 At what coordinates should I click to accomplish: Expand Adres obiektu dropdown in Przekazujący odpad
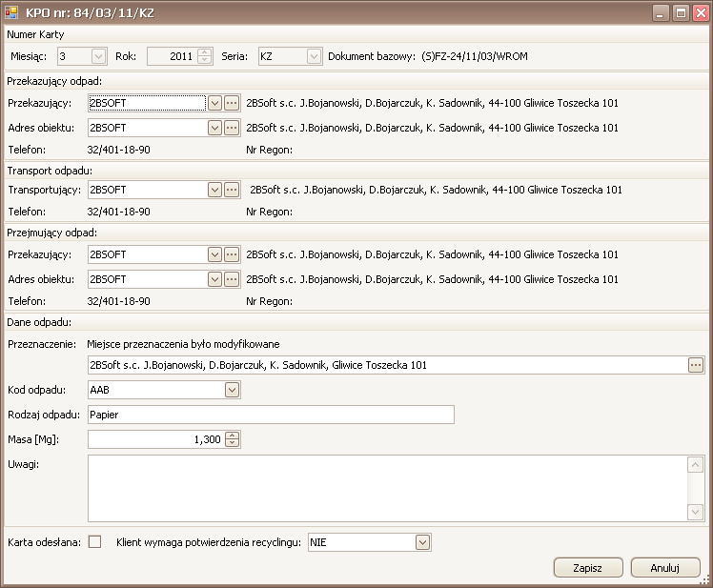(214, 128)
